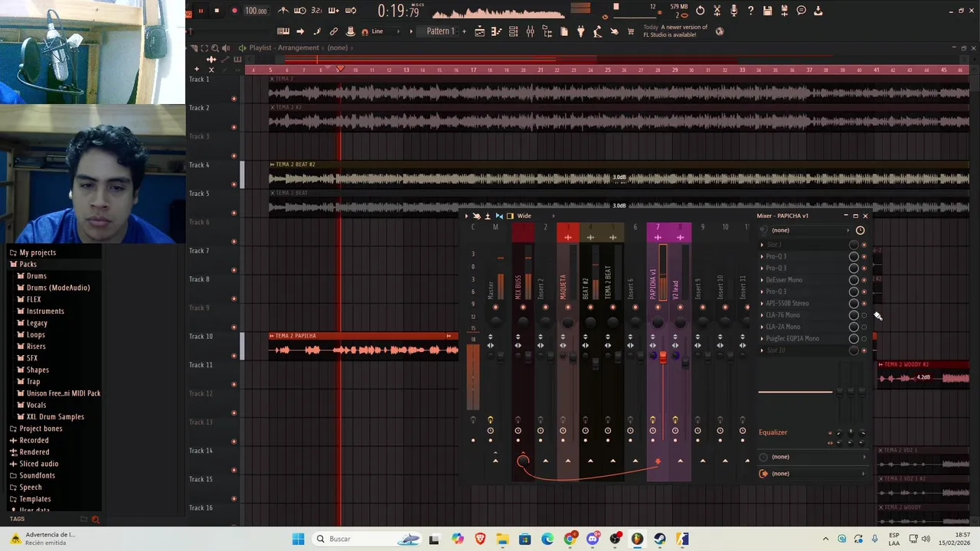The height and width of the screenshot is (551, 980).
Task: Open the Channel rack view icon
Action: pos(513,31)
